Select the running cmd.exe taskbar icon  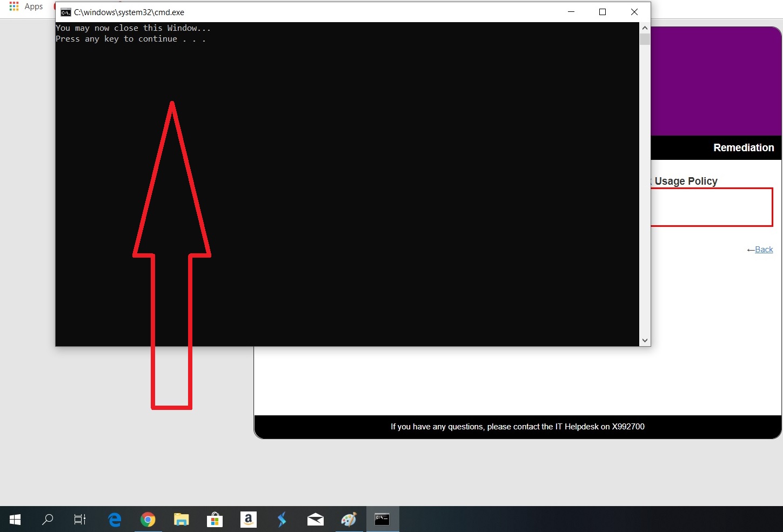(383, 520)
